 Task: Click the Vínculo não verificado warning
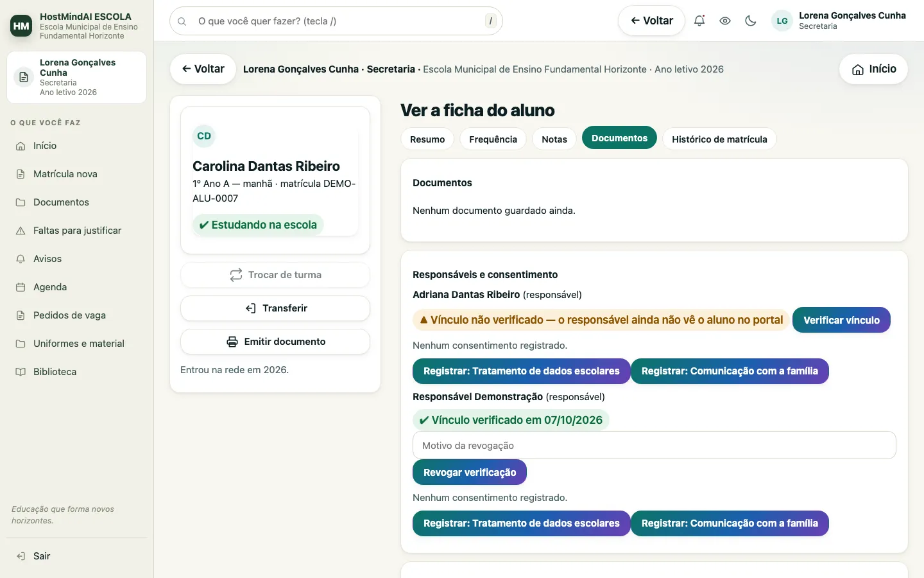pyautogui.click(x=601, y=320)
